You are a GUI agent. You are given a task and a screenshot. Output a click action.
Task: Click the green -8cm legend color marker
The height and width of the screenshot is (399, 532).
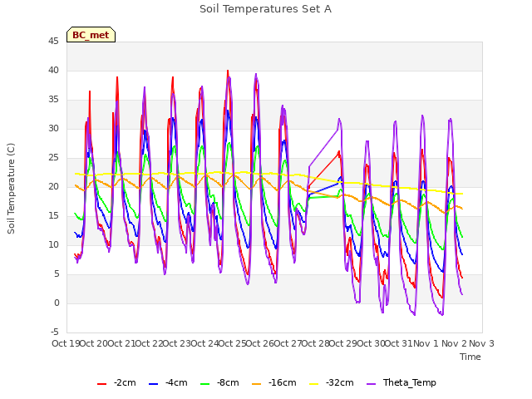[205, 384]
